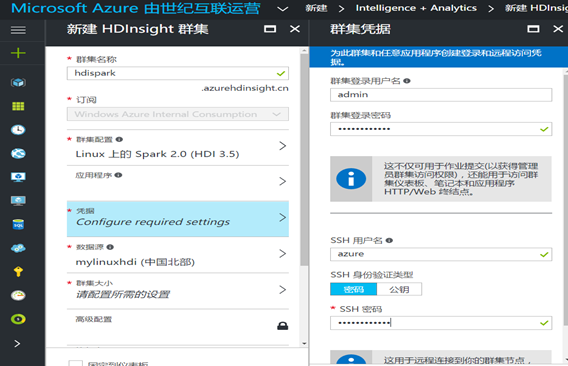Click the lock icon on 高级配置
Screen dimensions: 568x366
point(283,326)
